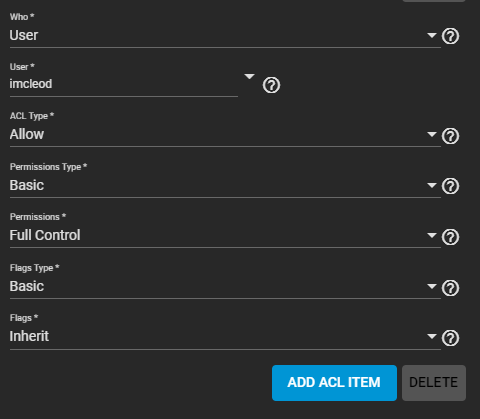Show help for Permissions field
Viewport: 480px width, 419px height.
[450, 237]
